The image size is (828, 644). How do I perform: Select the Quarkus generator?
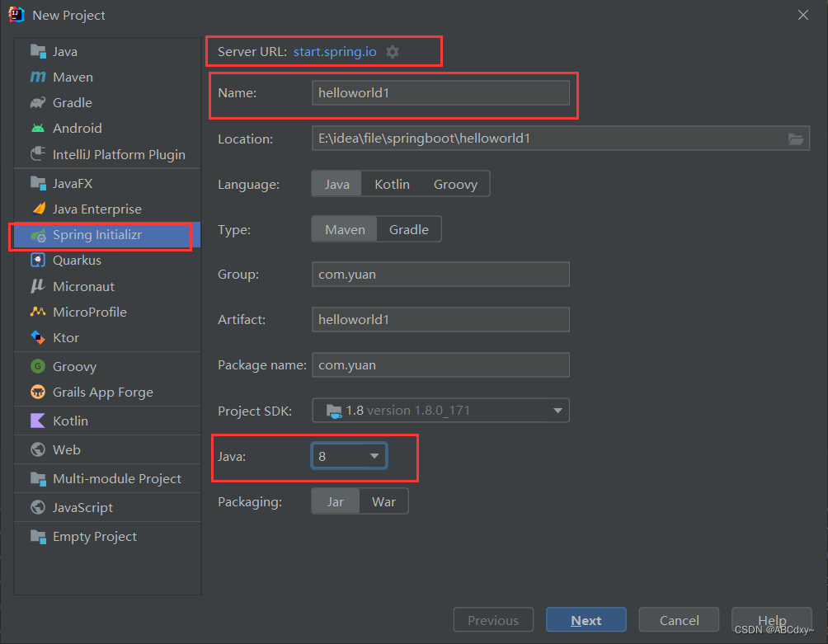tap(74, 261)
